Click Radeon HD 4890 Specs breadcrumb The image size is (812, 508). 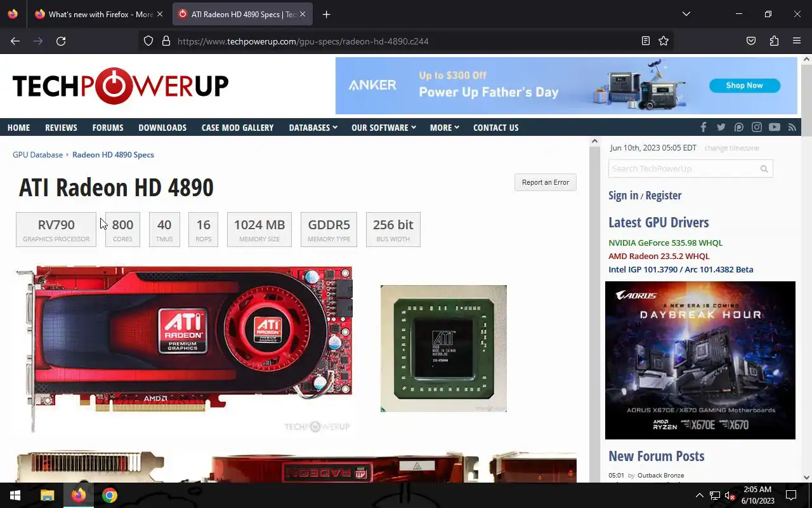113,155
